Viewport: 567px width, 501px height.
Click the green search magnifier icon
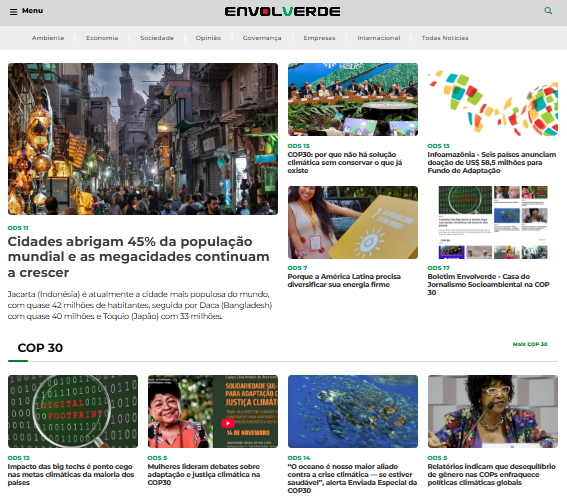coord(548,11)
